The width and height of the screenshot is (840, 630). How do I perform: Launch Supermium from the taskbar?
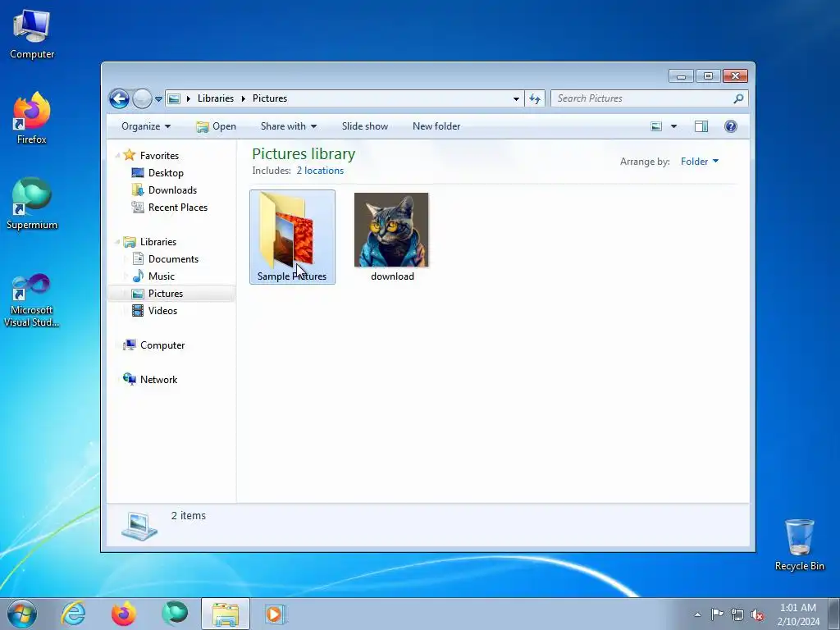pyautogui.click(x=175, y=614)
